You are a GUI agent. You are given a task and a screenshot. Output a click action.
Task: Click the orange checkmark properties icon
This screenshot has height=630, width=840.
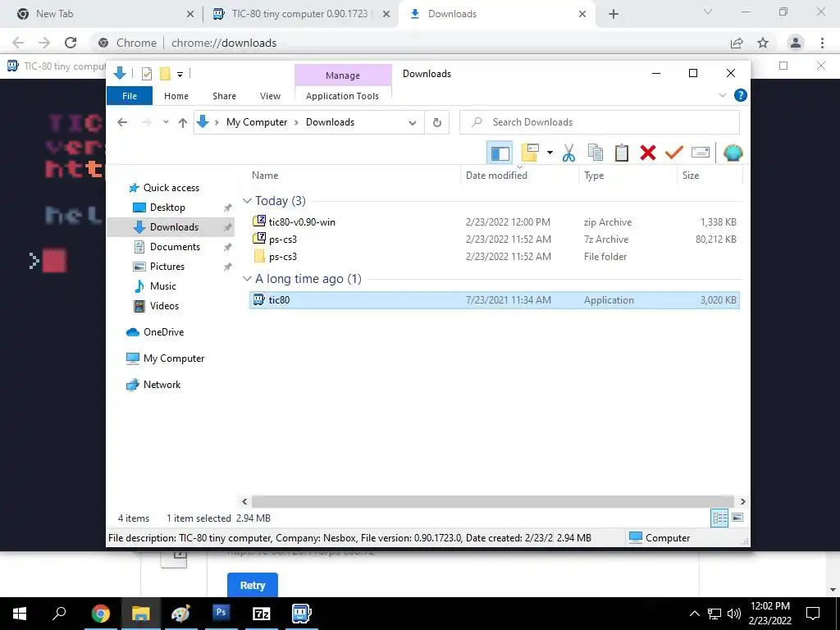674,153
